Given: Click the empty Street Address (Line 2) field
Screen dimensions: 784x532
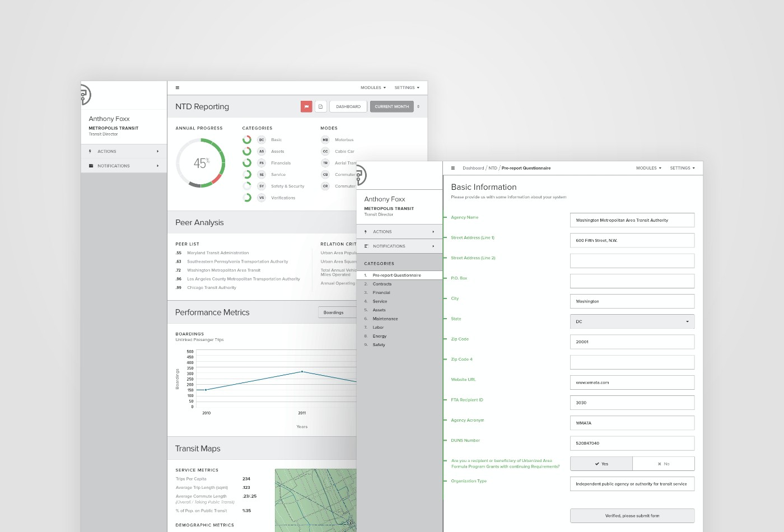Looking at the screenshot, I should pos(632,261).
